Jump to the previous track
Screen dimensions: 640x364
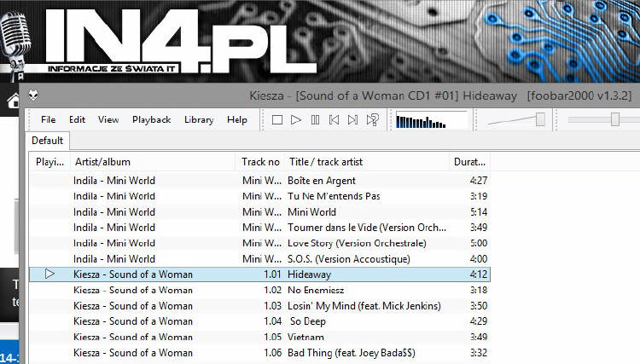[x=334, y=120]
